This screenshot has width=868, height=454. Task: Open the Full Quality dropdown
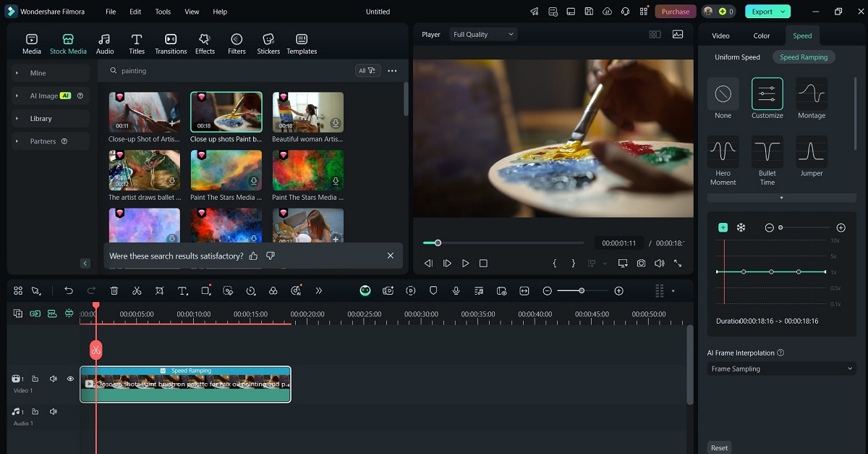click(483, 34)
